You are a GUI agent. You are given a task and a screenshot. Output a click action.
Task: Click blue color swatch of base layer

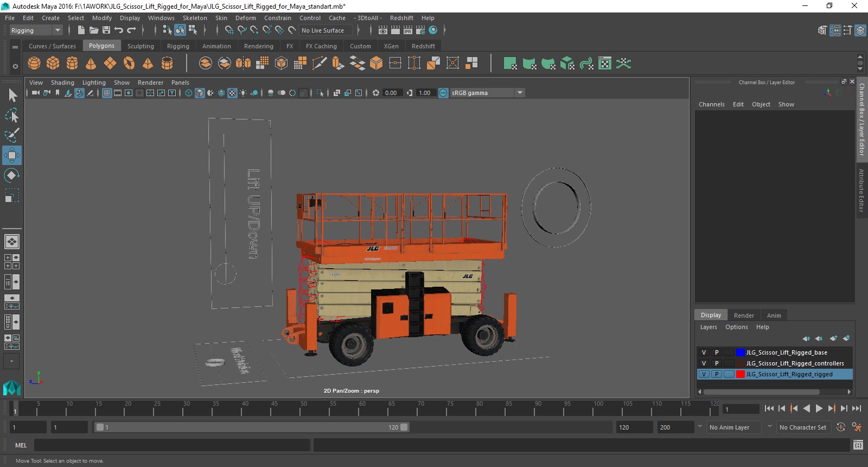[741, 352]
